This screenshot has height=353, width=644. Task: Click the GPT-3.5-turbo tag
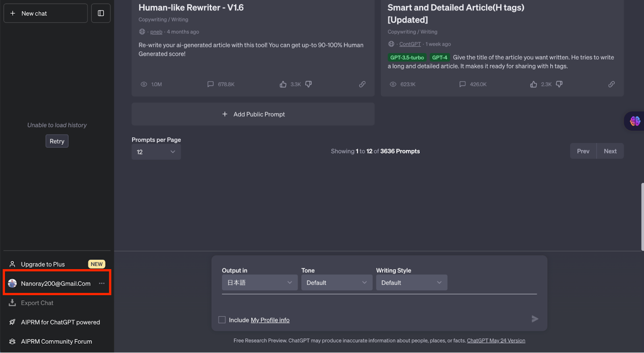click(407, 58)
